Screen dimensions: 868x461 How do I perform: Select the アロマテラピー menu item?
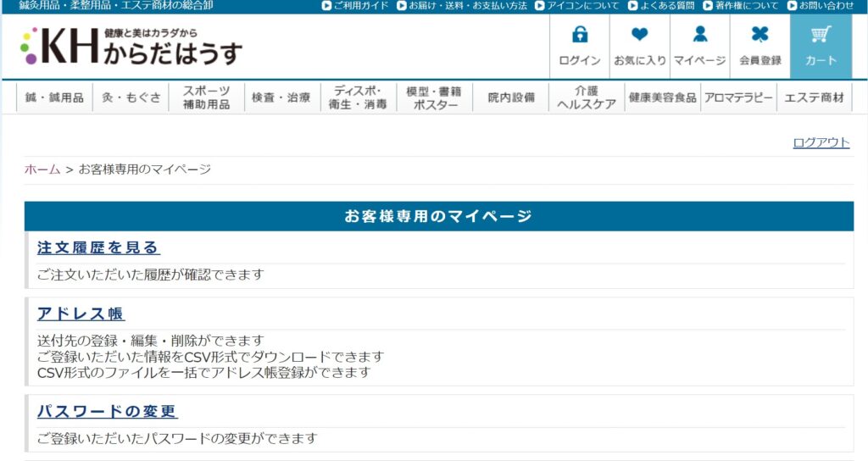(738, 97)
